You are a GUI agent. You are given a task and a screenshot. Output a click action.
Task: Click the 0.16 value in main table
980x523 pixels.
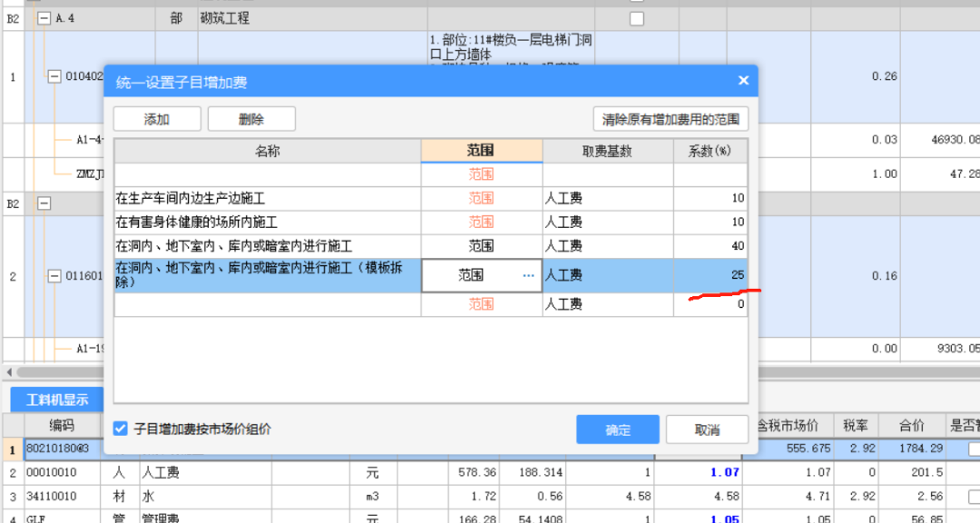885,275
